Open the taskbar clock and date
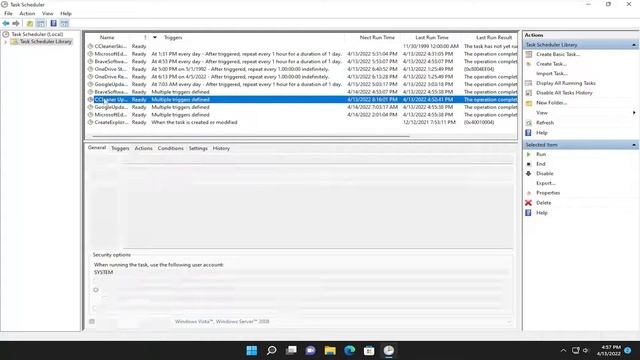640x360 pixels. click(609, 351)
